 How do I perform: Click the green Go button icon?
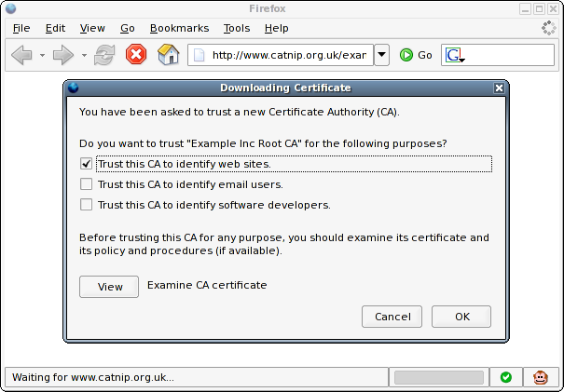point(406,55)
